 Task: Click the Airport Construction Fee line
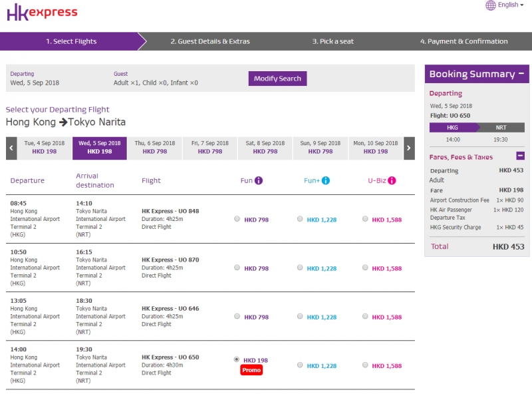[477, 200]
